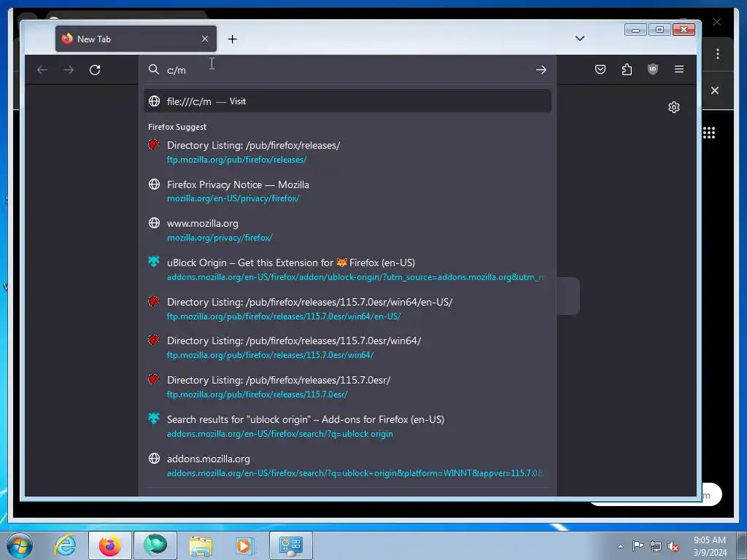Open the green swirl browser taskbar icon

[155, 545]
